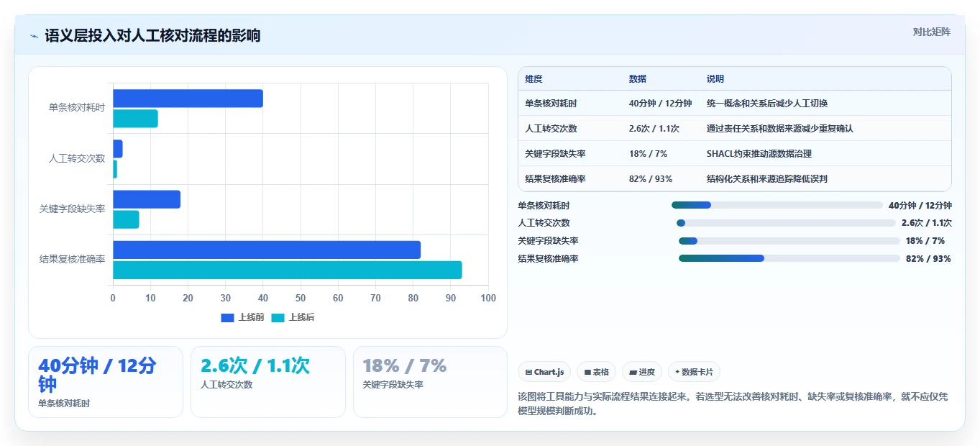Click table cell 82% / 93%

[651, 179]
